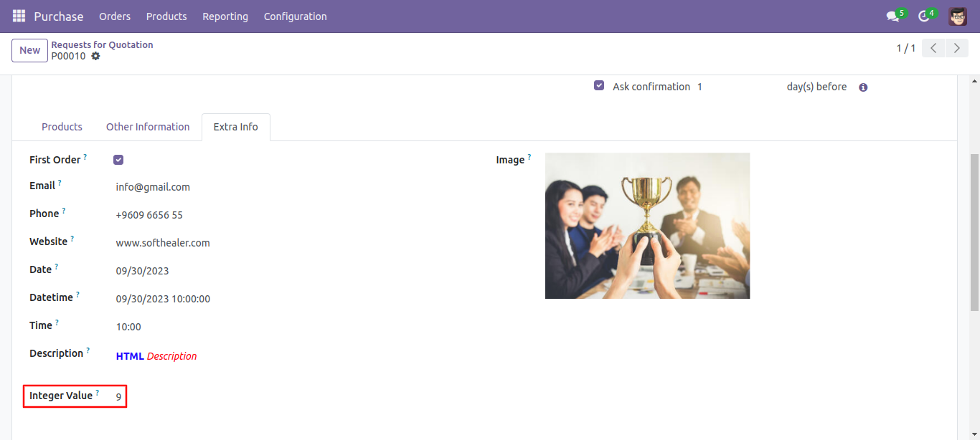Image resolution: width=980 pixels, height=440 pixels.
Task: Switch to the Products tab
Action: [x=62, y=127]
